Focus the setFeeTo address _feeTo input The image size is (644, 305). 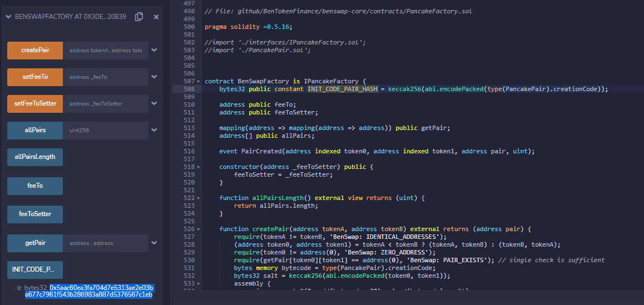[106, 77]
